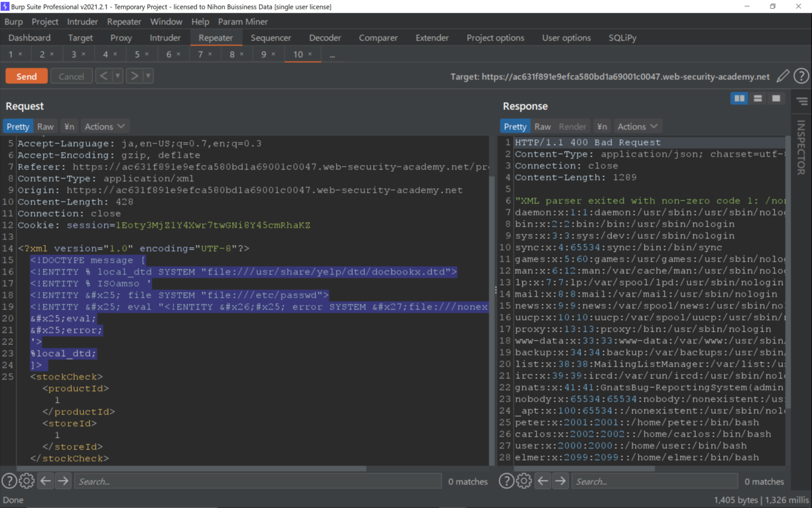Select Raw view in Response pane

click(x=543, y=127)
